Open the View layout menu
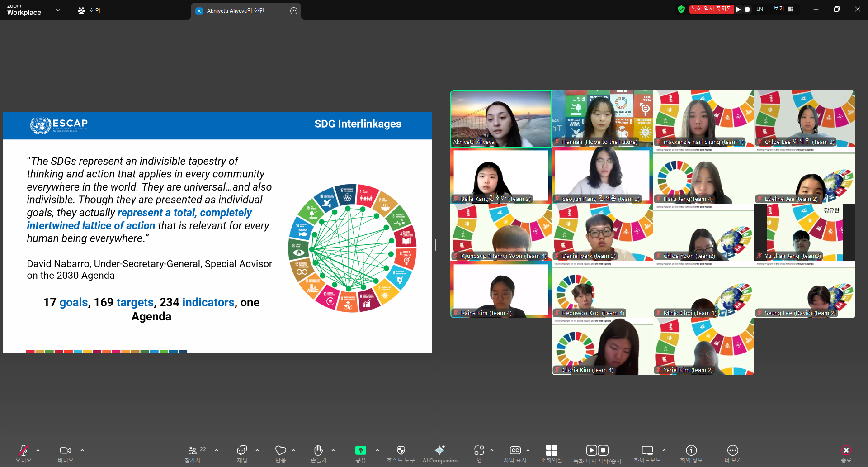Viewport: 868px width, 467px height. tap(783, 9)
